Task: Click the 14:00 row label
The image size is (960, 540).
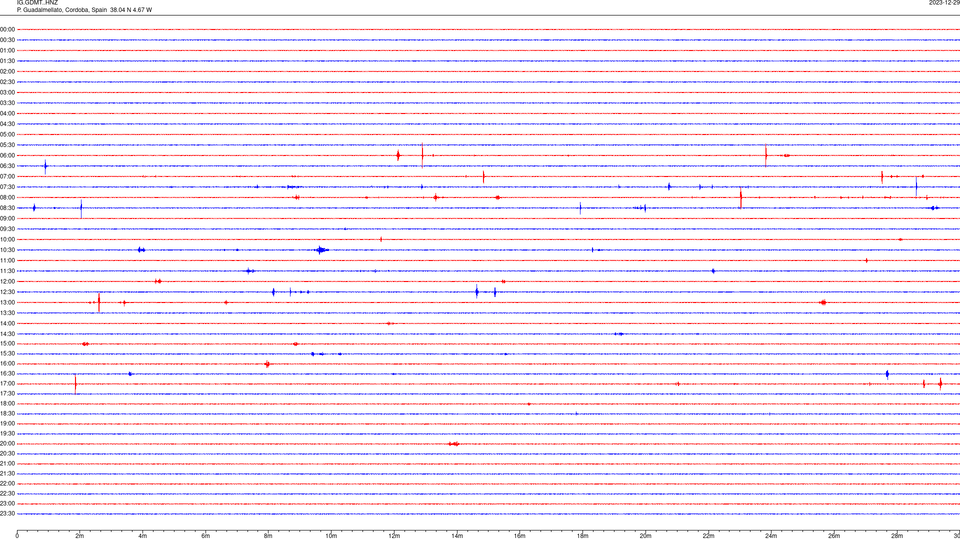Action: pos(7,323)
